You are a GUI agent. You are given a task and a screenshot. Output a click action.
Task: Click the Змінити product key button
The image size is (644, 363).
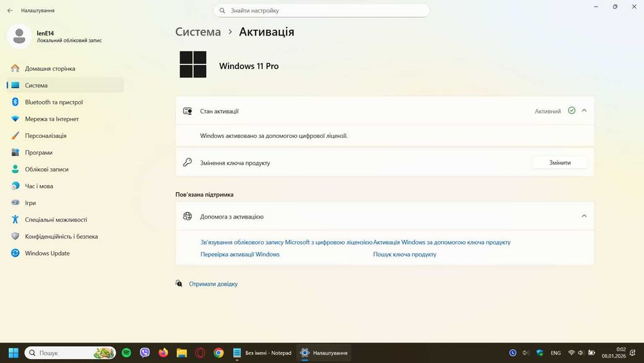pos(560,162)
